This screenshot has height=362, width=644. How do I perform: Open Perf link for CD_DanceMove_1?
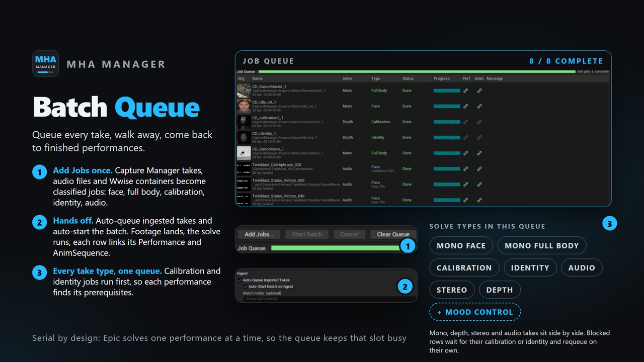tap(466, 153)
